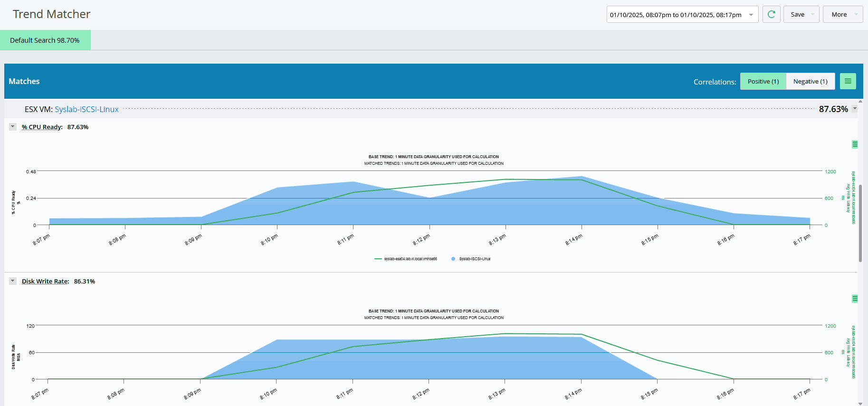Click the vertical scrollbar thumb of matches list
Screen dimensions: 868x406
(860, 223)
